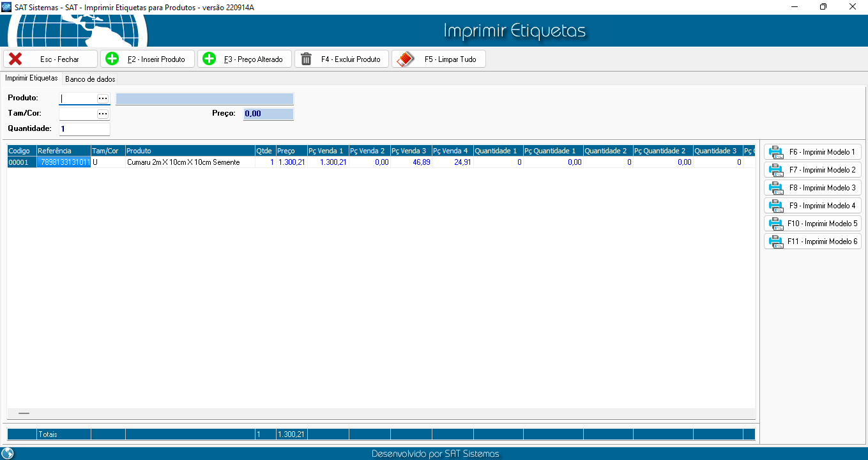Switch to the Banco de dados tab
Screen dimensions: 868x460
[90, 79]
